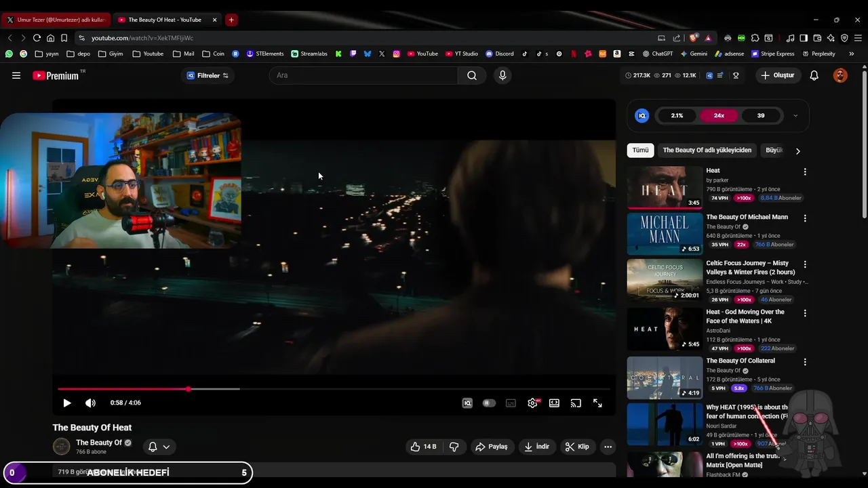Screen dimensions: 868x488
Task: Dislike the video
Action: click(454, 447)
